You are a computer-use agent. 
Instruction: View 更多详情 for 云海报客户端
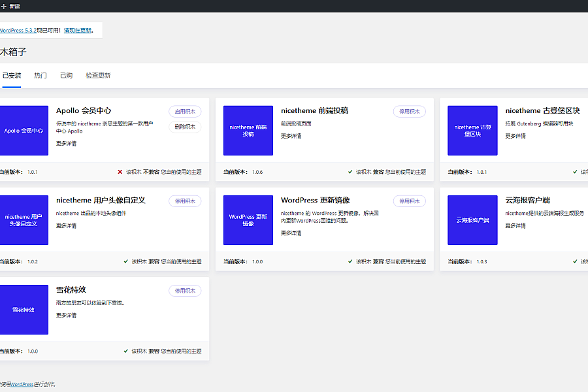515,225
